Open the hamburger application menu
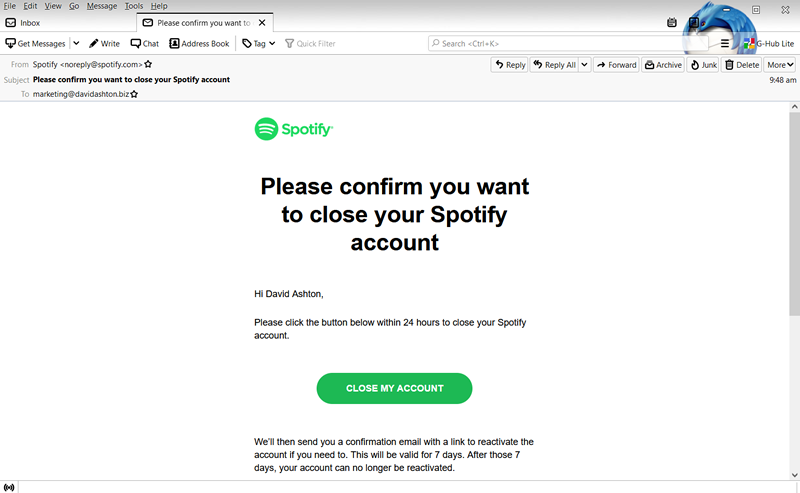The height and width of the screenshot is (493, 800). pyautogui.click(x=724, y=43)
